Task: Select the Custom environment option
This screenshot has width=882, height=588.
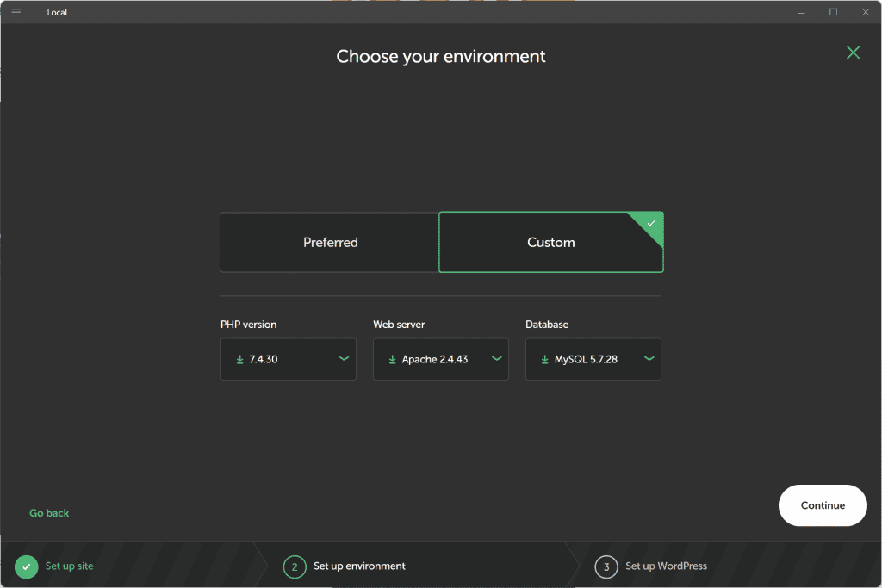Action: point(550,243)
